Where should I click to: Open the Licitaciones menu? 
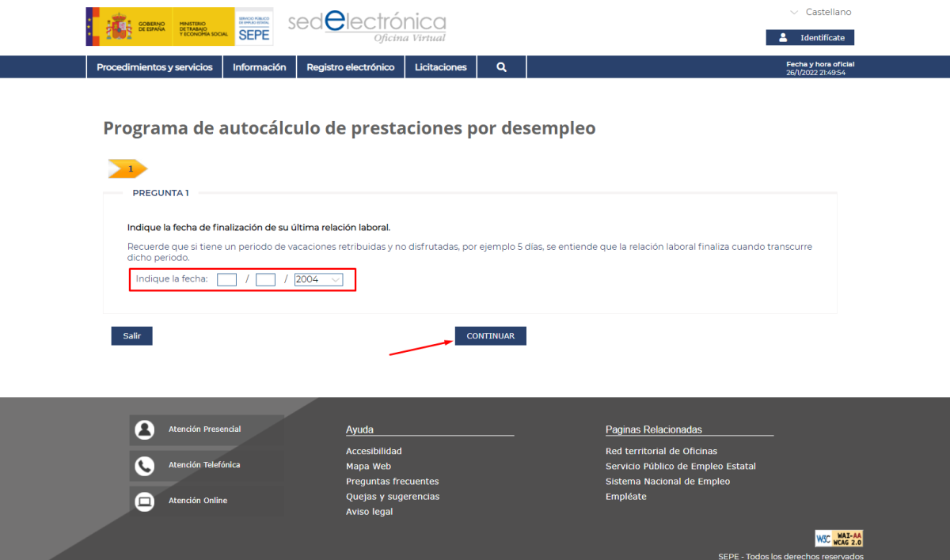tap(441, 67)
